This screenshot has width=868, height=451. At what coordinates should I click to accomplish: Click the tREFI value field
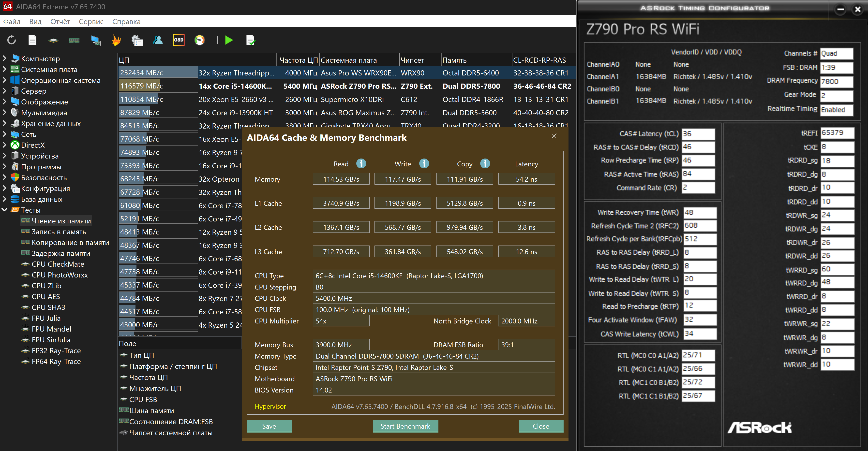coord(837,132)
